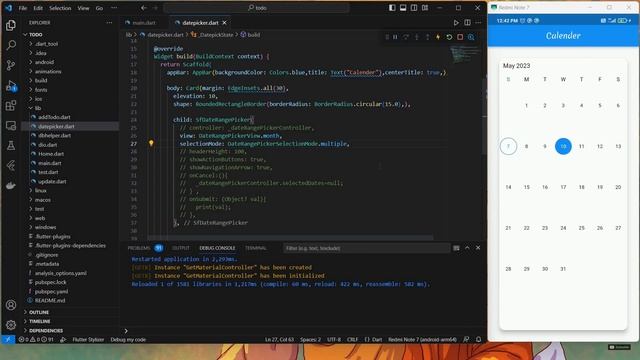The height and width of the screenshot is (360, 640).
Task: Open the Testing flask view
Action: 11,145
